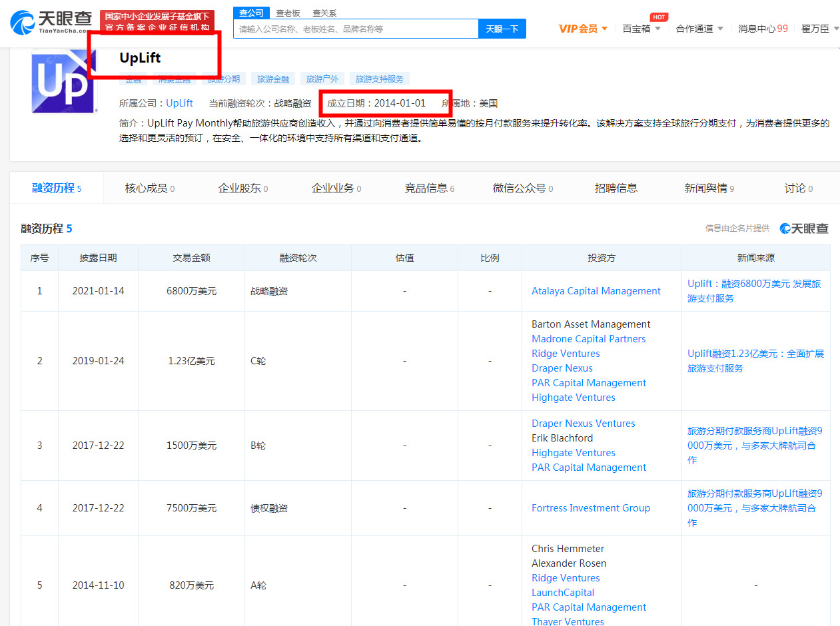Select the 查老板 search tab
This screenshot has height=626, width=840.
[x=288, y=13]
